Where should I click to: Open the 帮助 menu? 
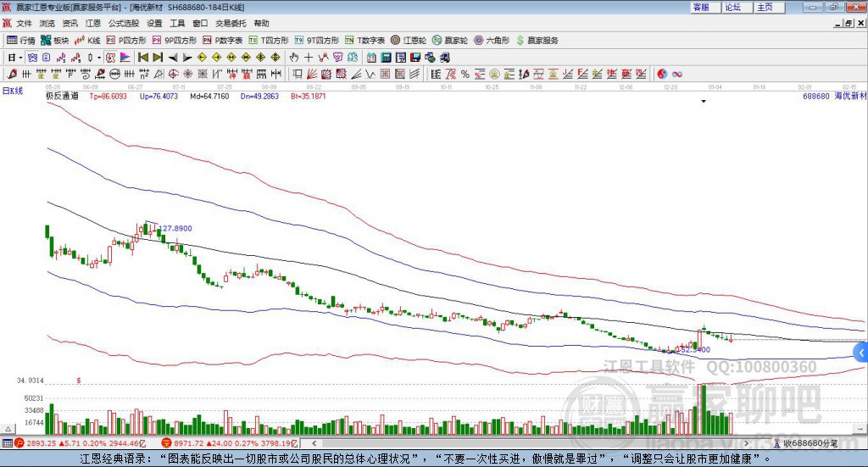click(261, 23)
